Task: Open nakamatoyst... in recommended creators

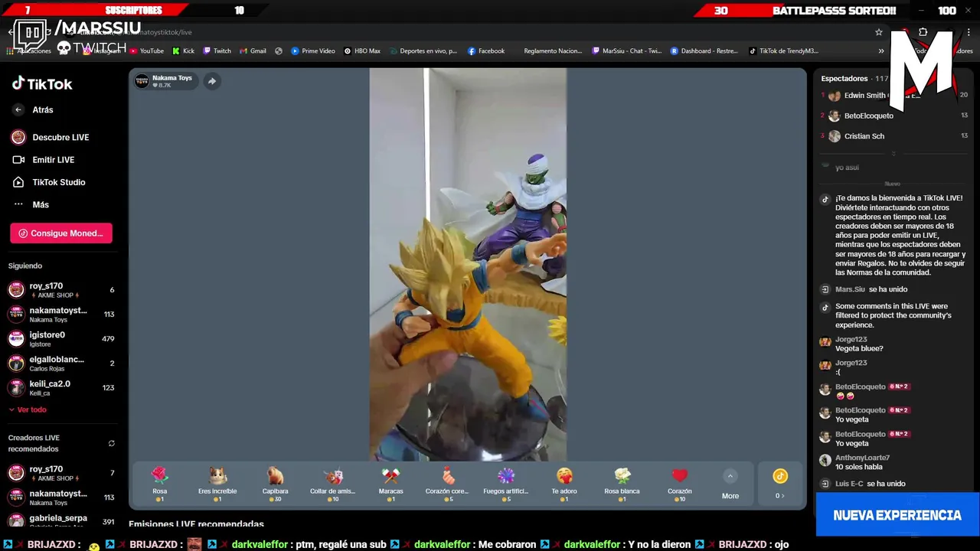Action: [61, 497]
